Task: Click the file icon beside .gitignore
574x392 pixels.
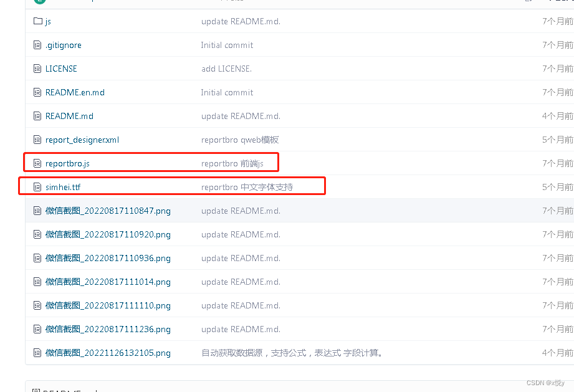Action: click(x=37, y=45)
